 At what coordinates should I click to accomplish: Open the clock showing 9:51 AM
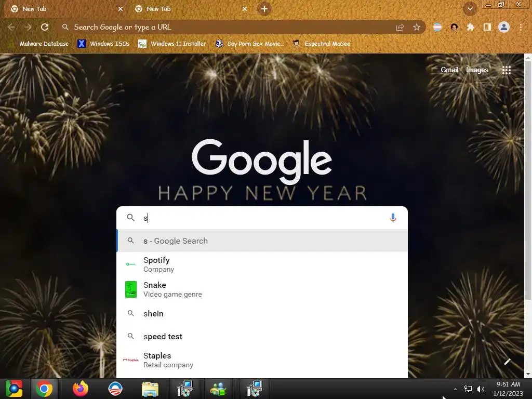click(x=508, y=389)
